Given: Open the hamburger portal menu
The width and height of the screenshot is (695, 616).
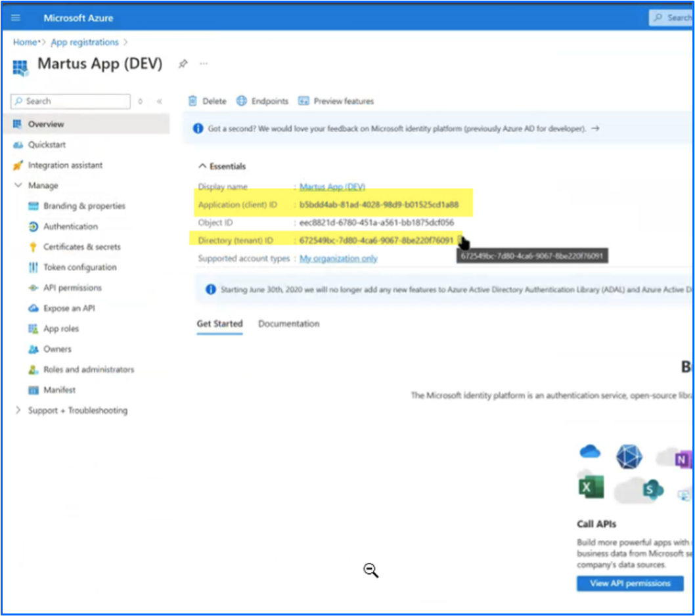Looking at the screenshot, I should (x=16, y=18).
